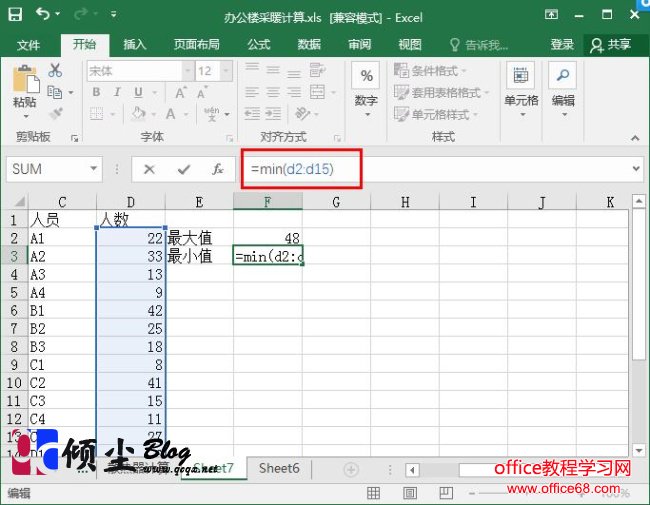
Task: Click column header G
Action: [336, 202]
